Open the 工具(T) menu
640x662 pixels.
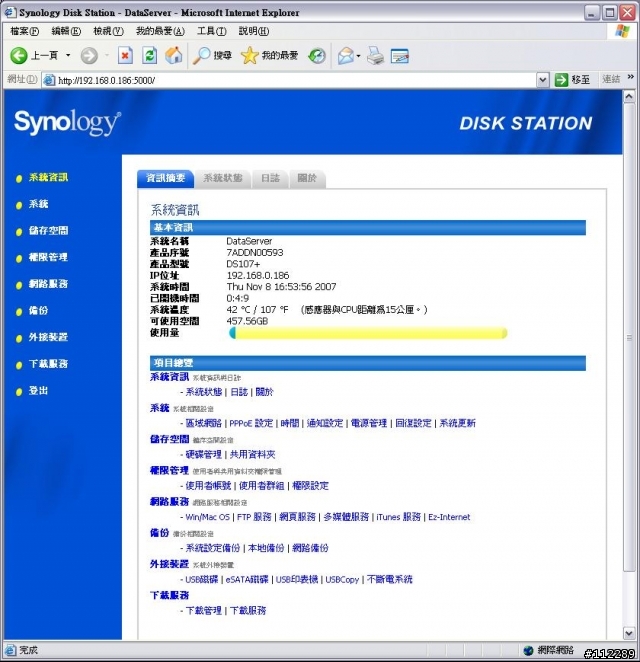click(212, 31)
